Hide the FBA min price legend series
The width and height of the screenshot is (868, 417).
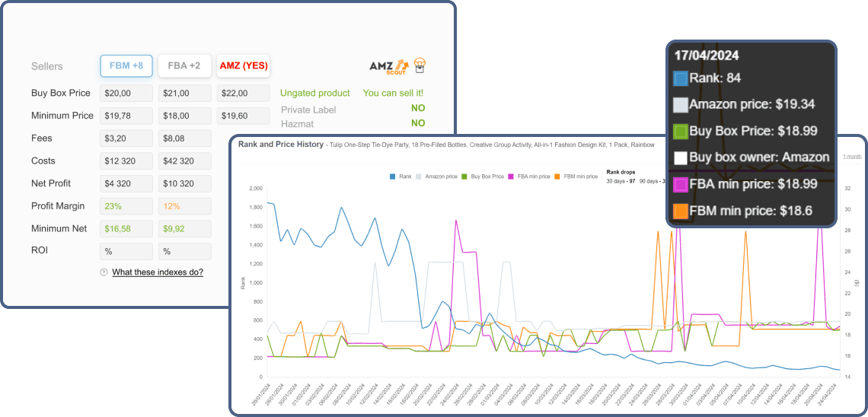pyautogui.click(x=529, y=177)
